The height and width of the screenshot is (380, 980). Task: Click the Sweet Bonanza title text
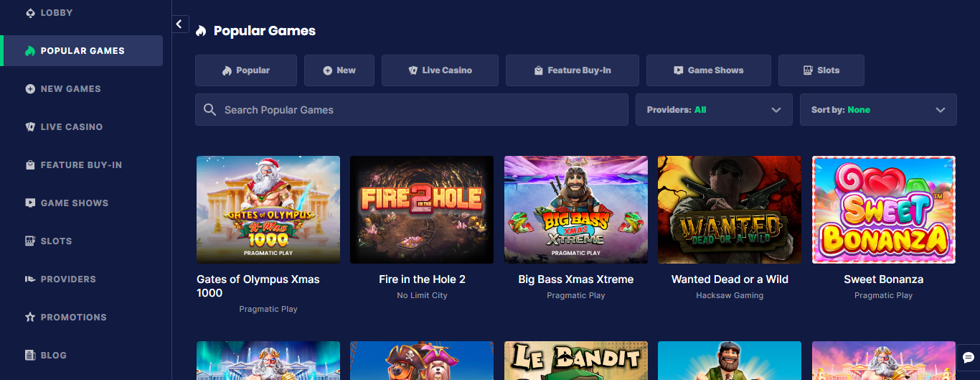[884, 279]
